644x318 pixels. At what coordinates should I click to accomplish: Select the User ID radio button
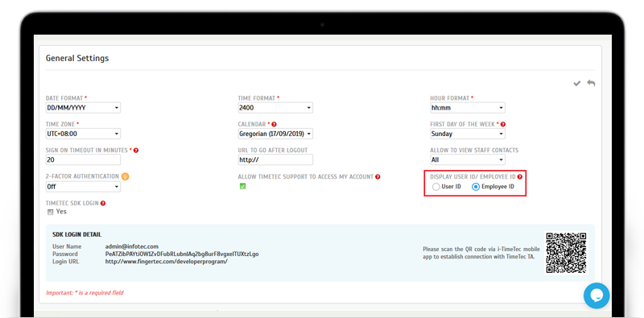point(436,187)
